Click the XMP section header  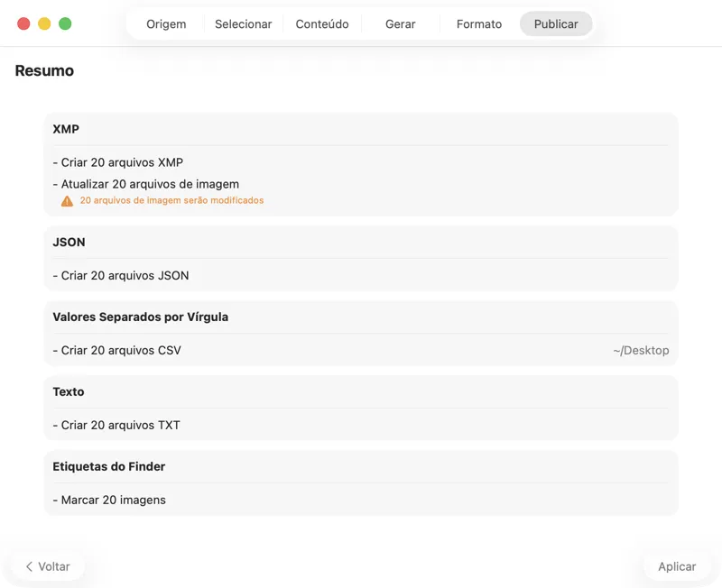coord(66,129)
